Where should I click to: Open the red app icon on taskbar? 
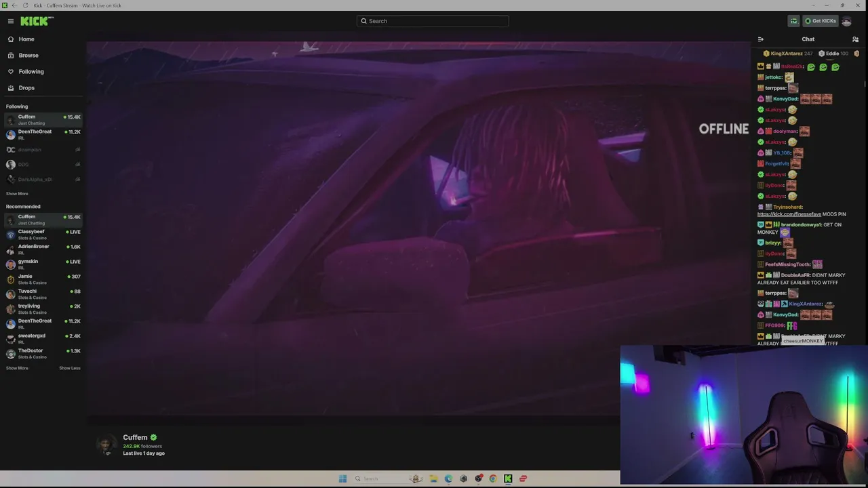tap(523, 479)
